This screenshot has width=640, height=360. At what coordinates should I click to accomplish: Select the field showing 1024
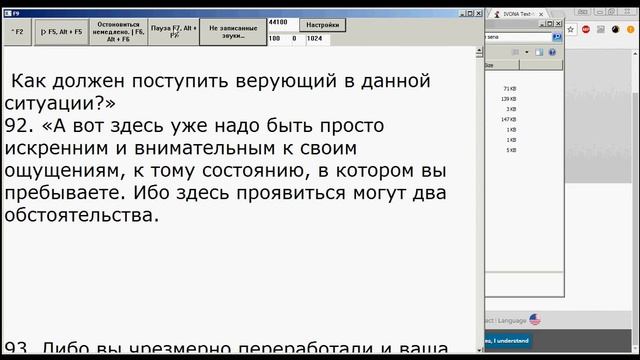click(x=318, y=39)
